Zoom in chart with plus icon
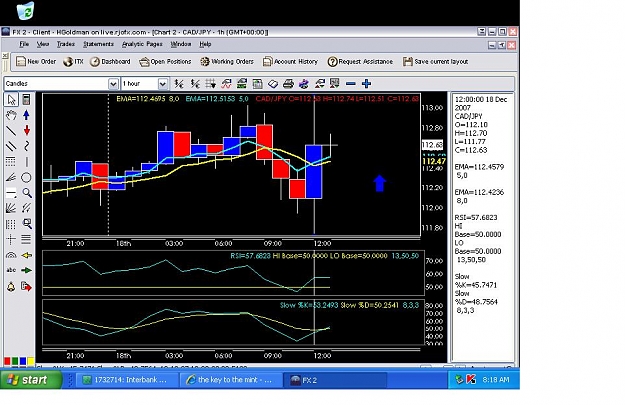Viewport: 625px width, 405px height. [366, 84]
